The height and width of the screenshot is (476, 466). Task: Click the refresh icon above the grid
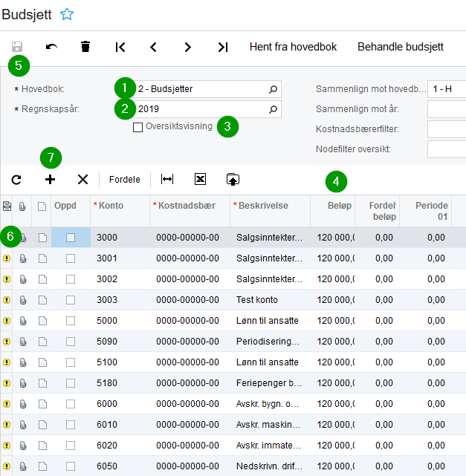[x=16, y=179]
